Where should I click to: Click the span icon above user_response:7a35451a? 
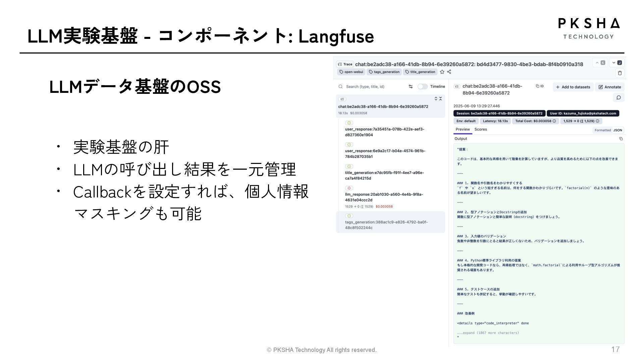pyautogui.click(x=349, y=123)
